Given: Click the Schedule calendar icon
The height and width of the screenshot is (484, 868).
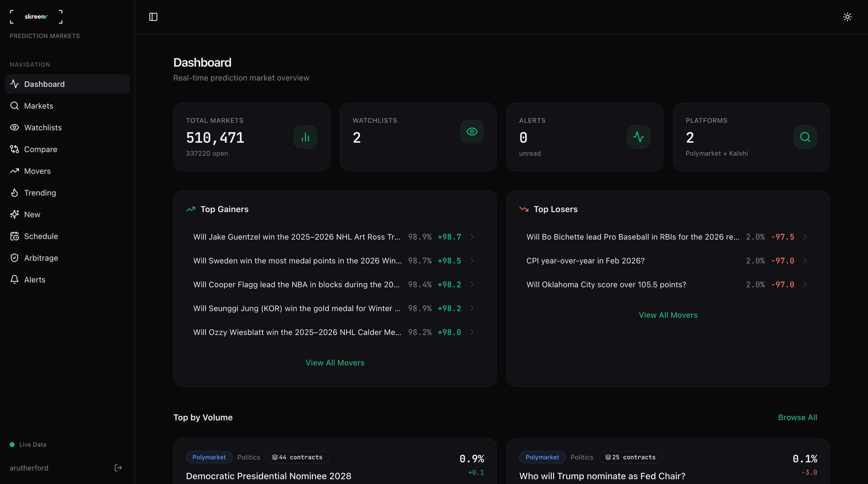Looking at the screenshot, I should coord(14,236).
